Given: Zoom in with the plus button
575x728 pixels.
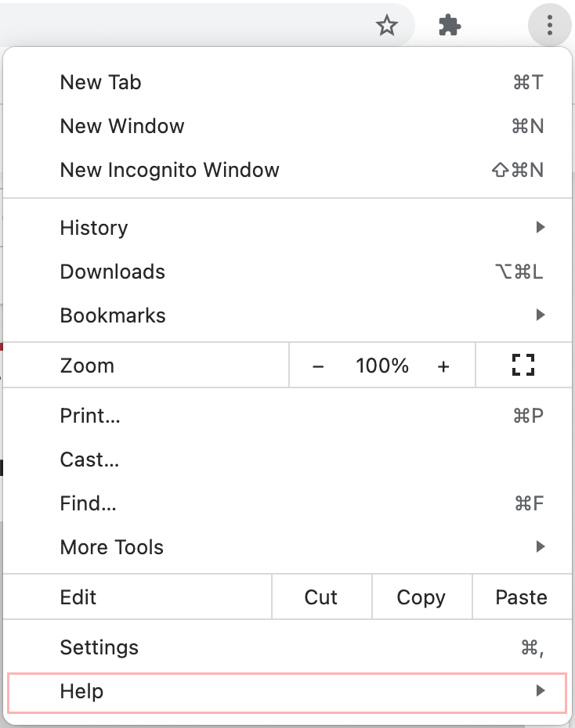Looking at the screenshot, I should point(443,366).
